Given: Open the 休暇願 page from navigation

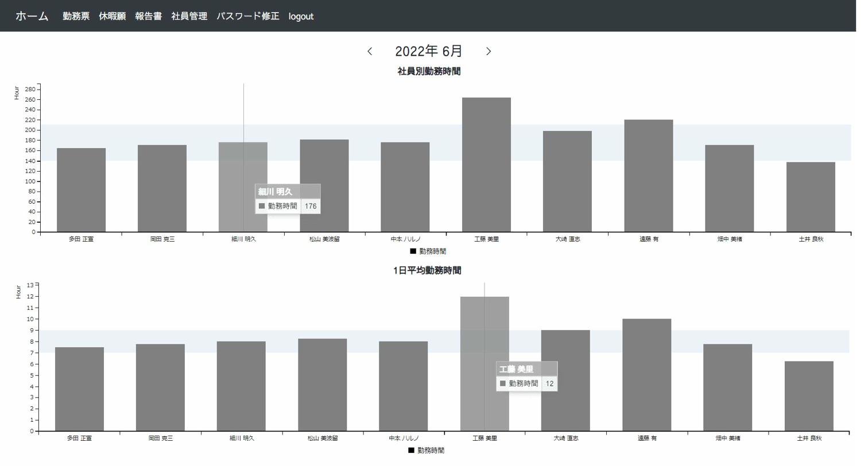Looking at the screenshot, I should point(113,16).
